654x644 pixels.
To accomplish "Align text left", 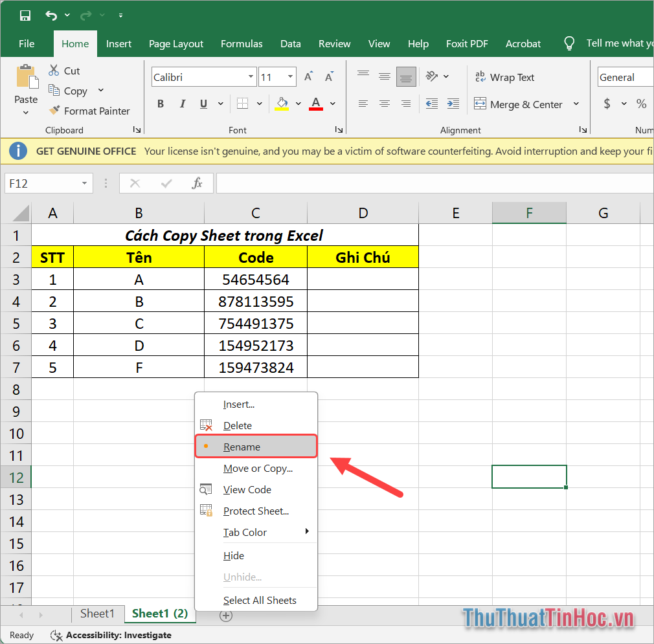I will (363, 104).
